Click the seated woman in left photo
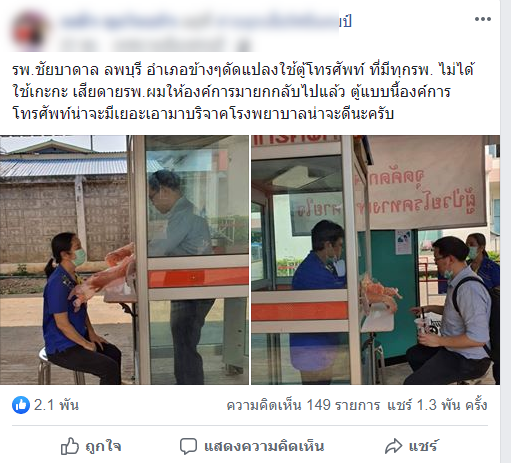This screenshot has width=511, height=463. [78, 310]
